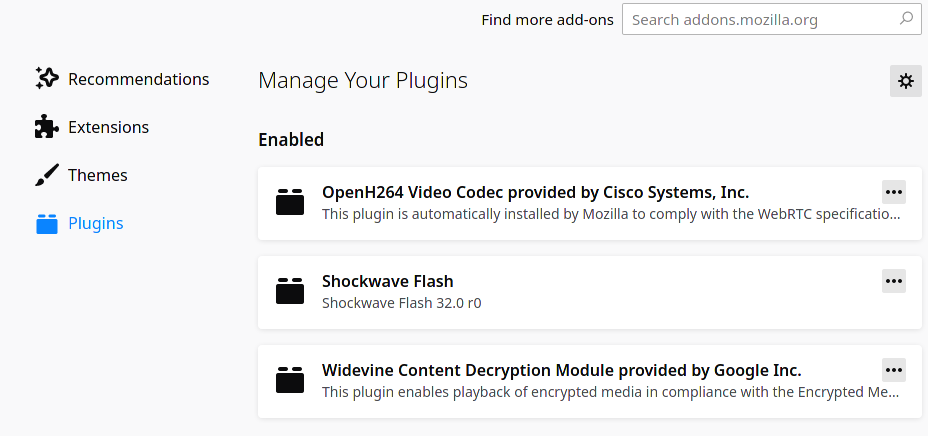Click the Themes paintbrush icon
Screen dimensions: 928x436
point(47,175)
